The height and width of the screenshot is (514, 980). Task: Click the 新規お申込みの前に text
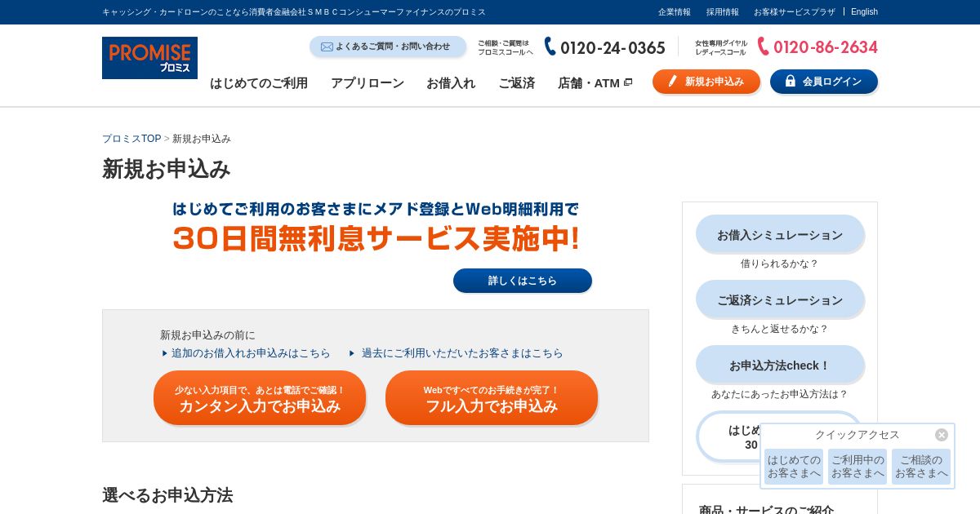coord(207,335)
